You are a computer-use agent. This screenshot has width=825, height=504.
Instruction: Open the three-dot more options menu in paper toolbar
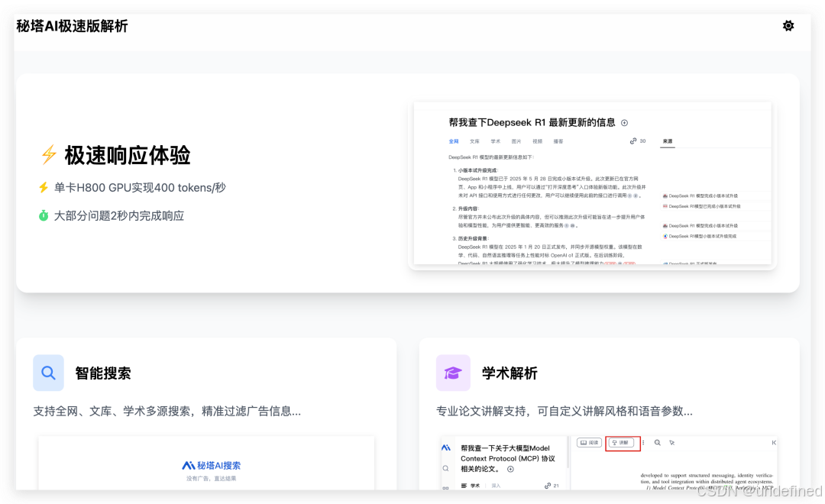pyautogui.click(x=643, y=443)
